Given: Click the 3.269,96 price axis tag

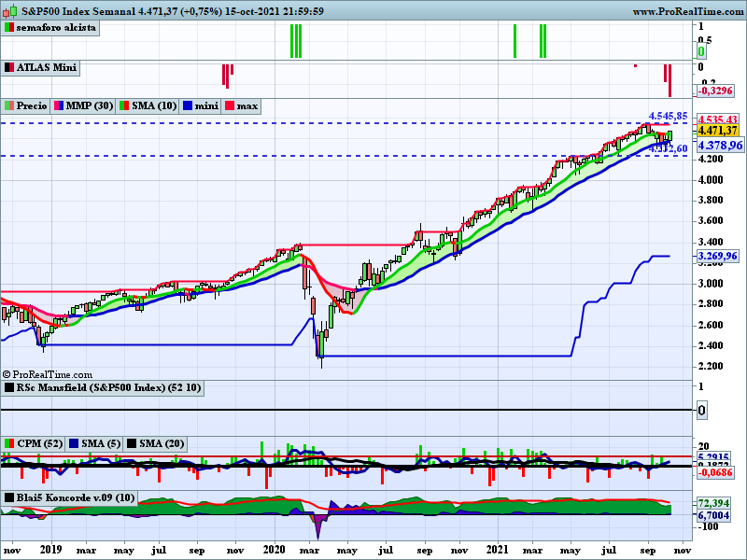Looking at the screenshot, I should tap(717, 256).
